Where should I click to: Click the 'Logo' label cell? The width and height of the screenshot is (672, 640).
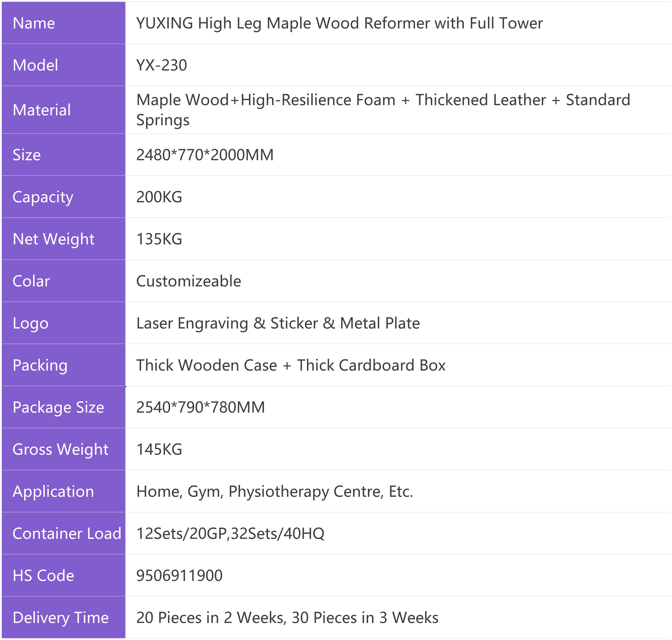tap(64, 323)
